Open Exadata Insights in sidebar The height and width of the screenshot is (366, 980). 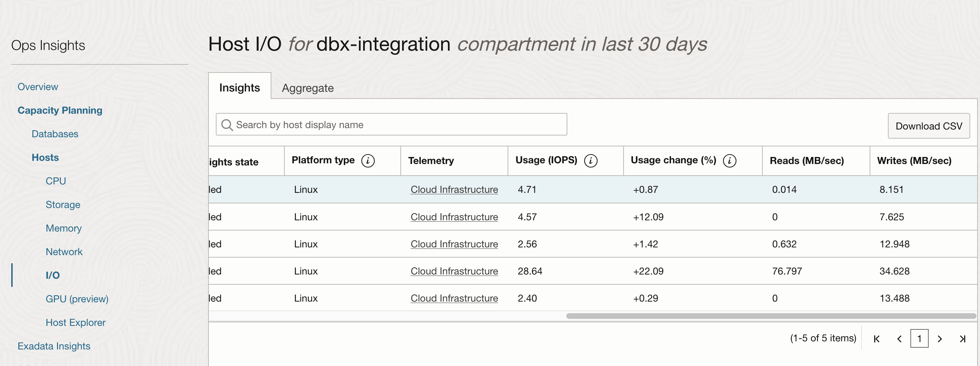(x=54, y=346)
